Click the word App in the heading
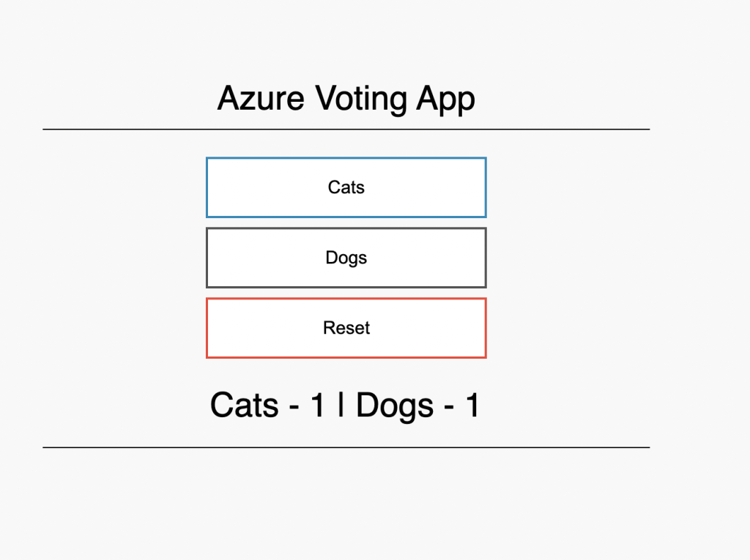Screen dimensions: 750x560 (x=446, y=100)
